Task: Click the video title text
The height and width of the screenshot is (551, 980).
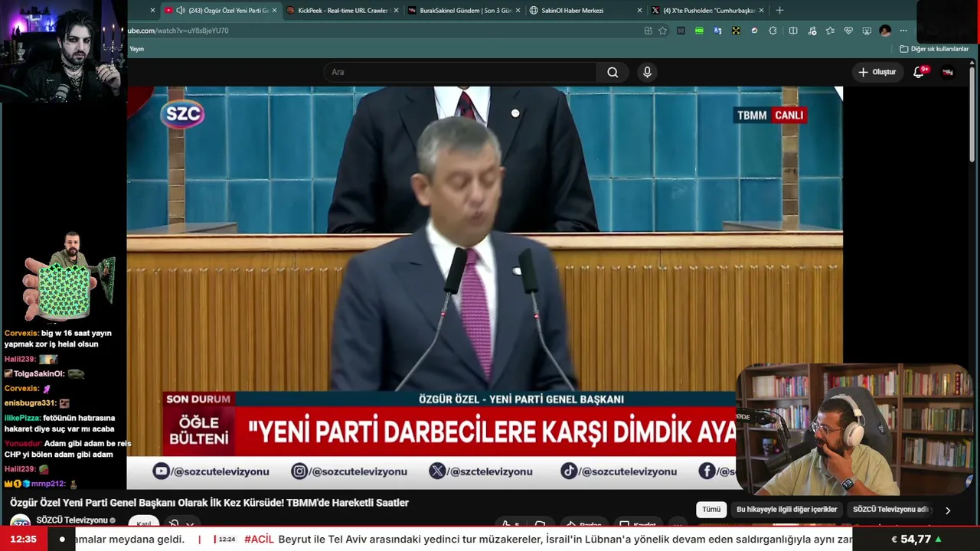Action: tap(209, 503)
